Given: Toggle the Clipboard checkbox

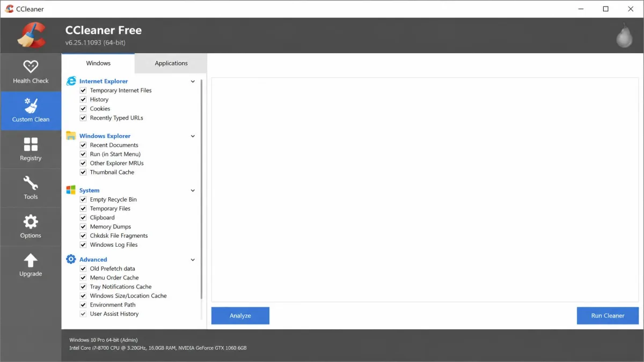Looking at the screenshot, I should pos(83,218).
